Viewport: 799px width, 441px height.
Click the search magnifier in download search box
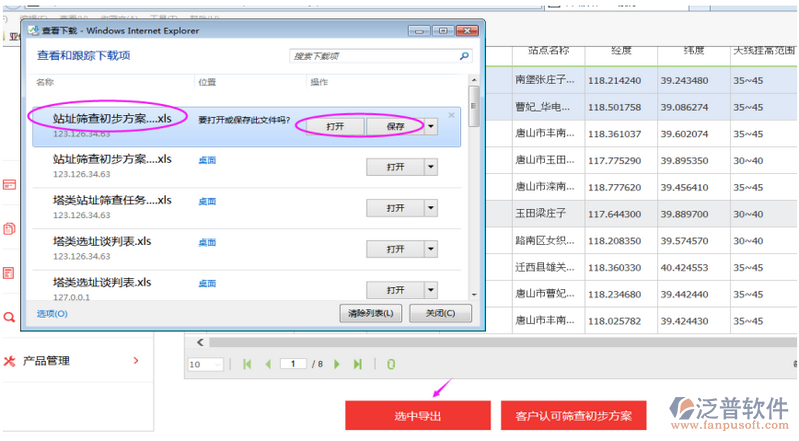click(464, 56)
